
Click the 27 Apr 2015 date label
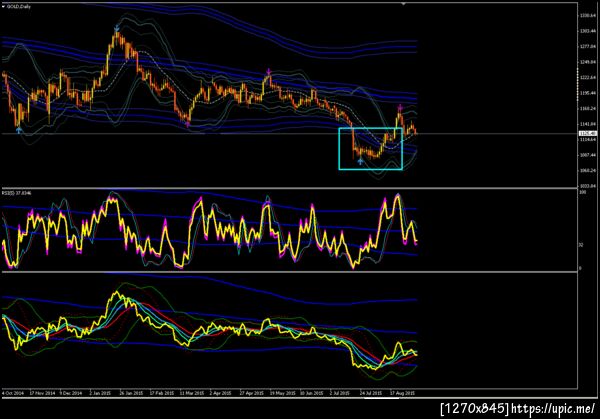[251, 393]
